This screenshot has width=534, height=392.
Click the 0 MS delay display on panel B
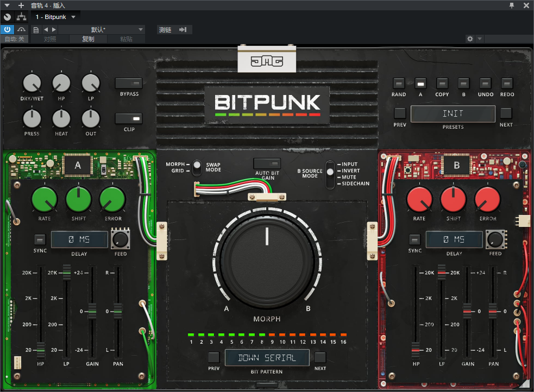click(454, 239)
